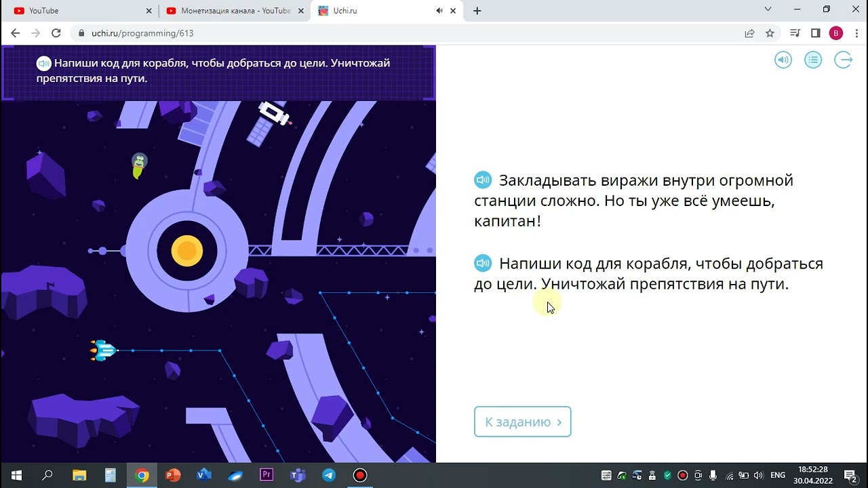Toggle the sound icon at top right
The height and width of the screenshot is (488, 868).
pyautogui.click(x=783, y=60)
